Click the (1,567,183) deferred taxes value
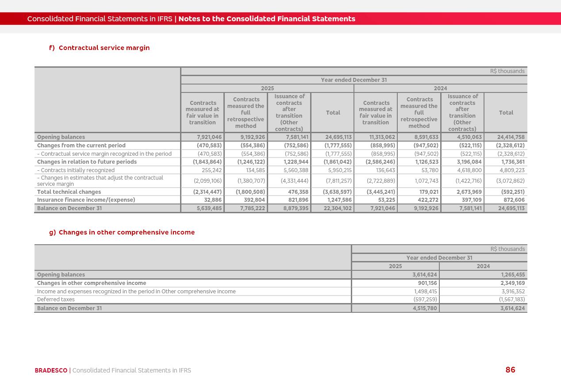The width and height of the screenshot is (561, 392). 512,300
